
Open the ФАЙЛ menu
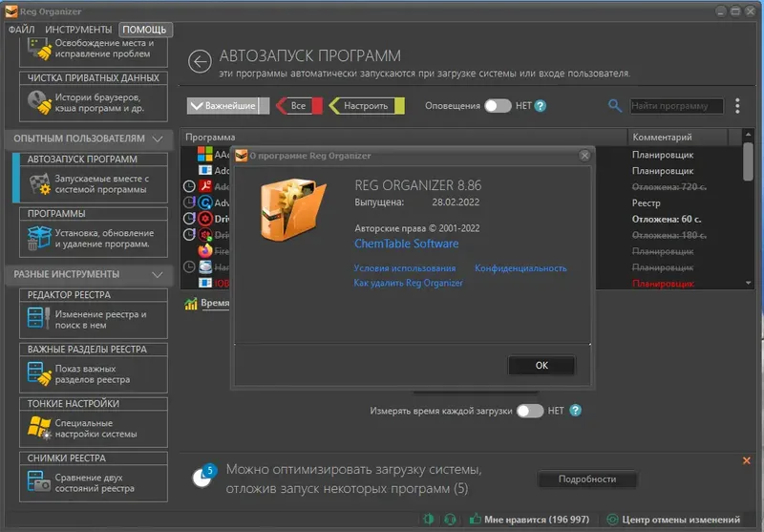(21, 30)
